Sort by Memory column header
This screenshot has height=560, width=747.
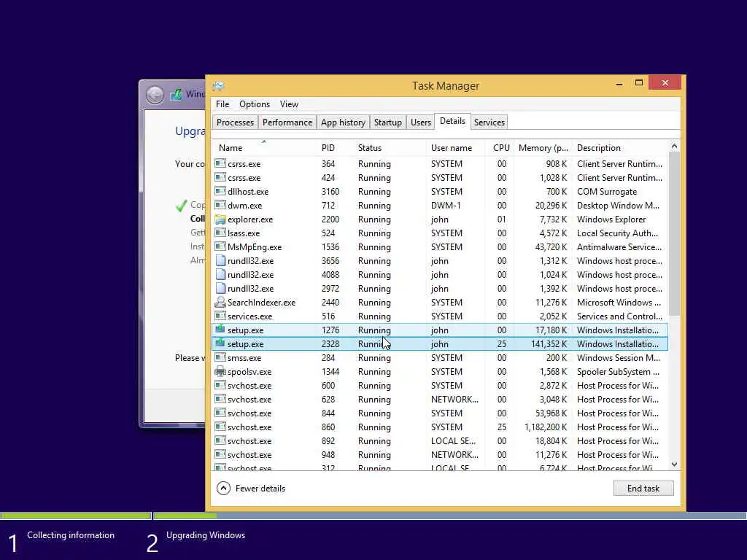point(543,147)
